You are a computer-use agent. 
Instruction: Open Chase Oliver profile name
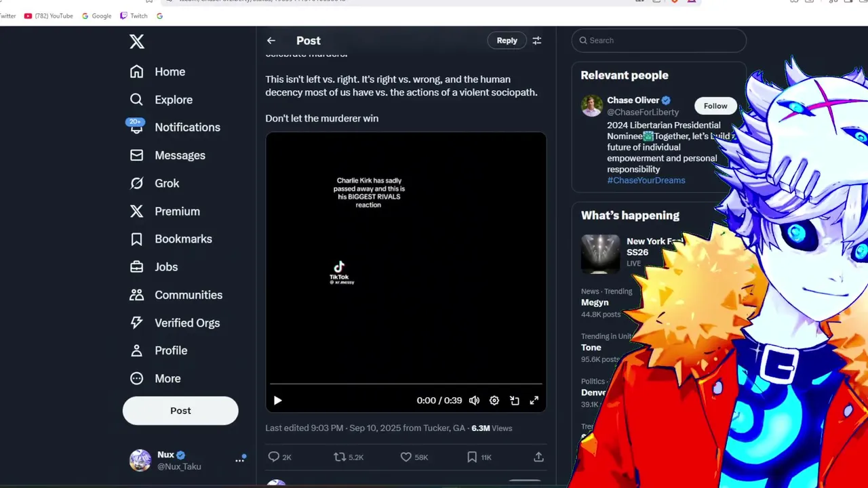tap(633, 100)
